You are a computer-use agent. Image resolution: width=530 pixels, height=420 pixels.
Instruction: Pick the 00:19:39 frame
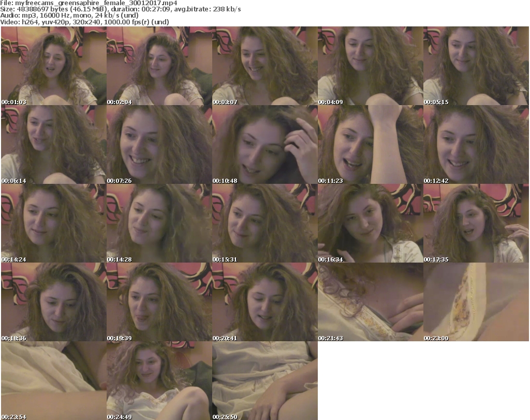pos(159,302)
